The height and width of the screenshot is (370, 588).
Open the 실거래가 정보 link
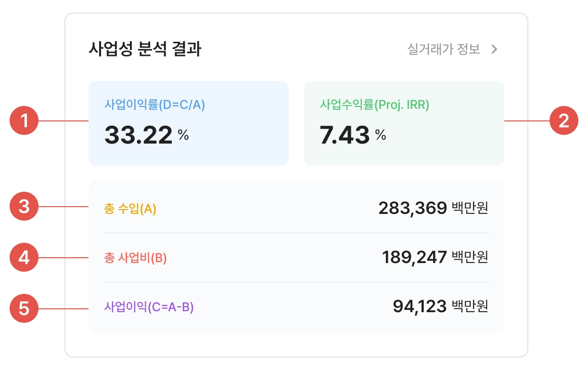[x=443, y=49]
